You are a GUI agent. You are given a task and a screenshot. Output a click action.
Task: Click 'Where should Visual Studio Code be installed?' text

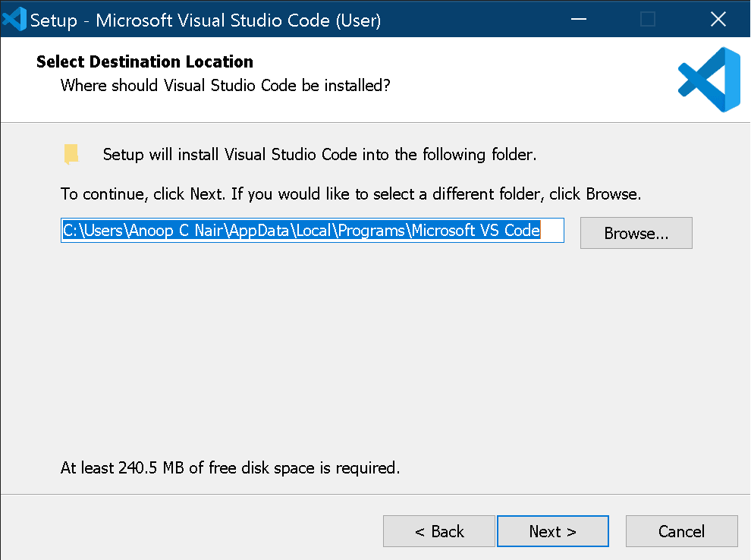(x=225, y=85)
